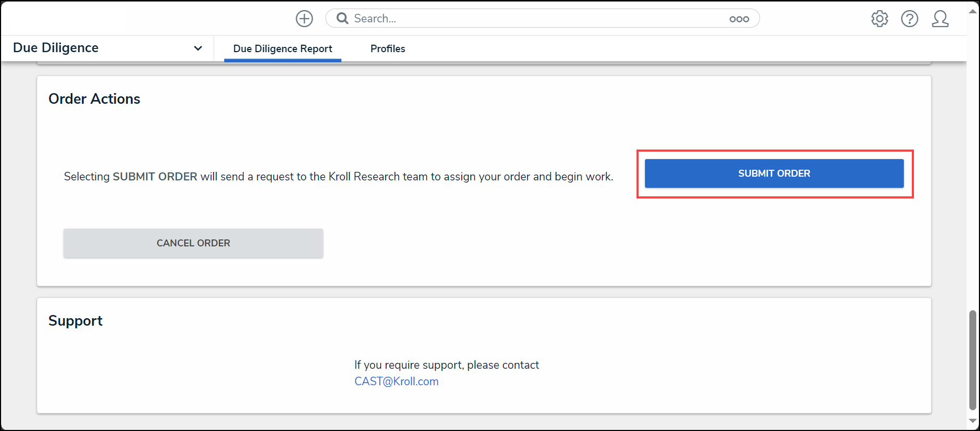The height and width of the screenshot is (431, 980).
Task: Click the Order Actions section heading
Action: 94,99
